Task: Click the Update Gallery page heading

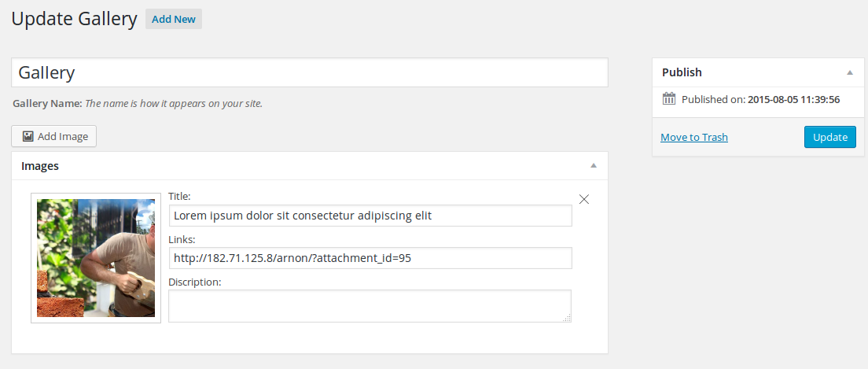Action: (74, 20)
